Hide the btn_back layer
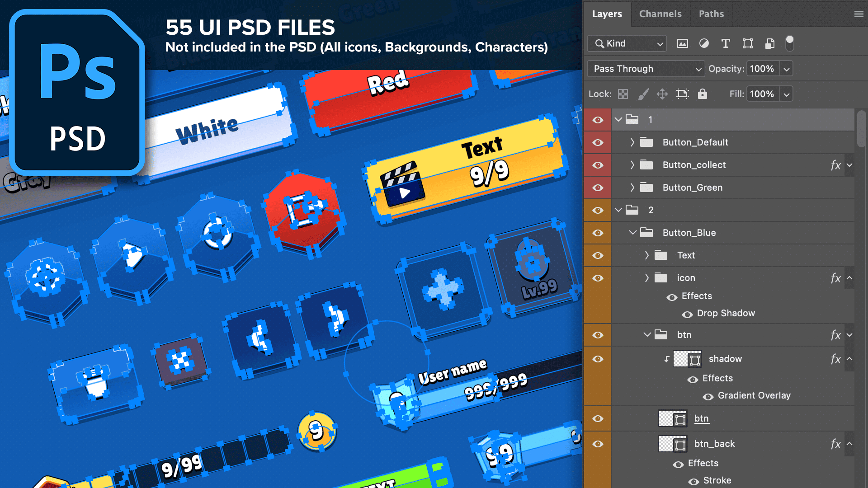 point(598,444)
